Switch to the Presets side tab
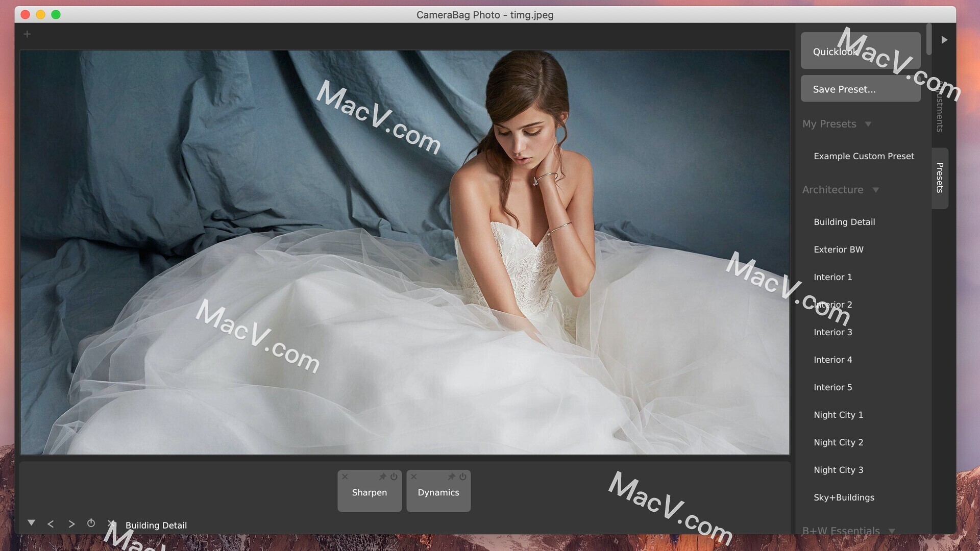This screenshot has height=551, width=980. 940,178
